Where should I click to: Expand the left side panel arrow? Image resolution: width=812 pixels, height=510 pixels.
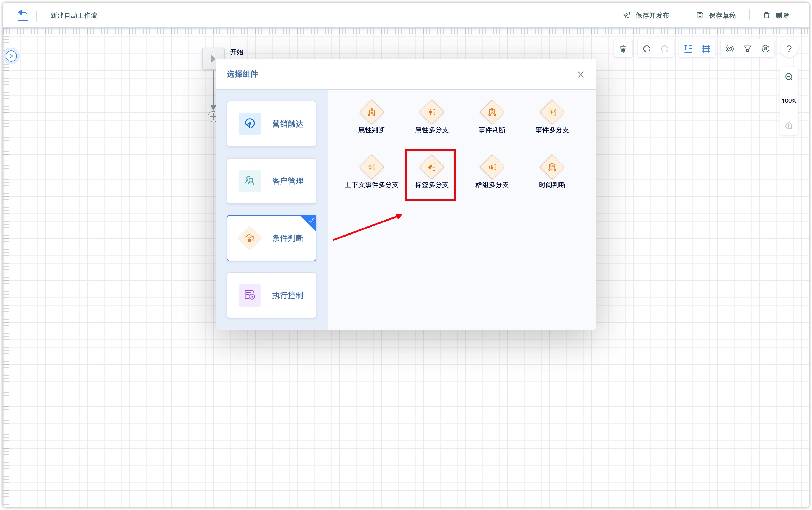tap(11, 56)
